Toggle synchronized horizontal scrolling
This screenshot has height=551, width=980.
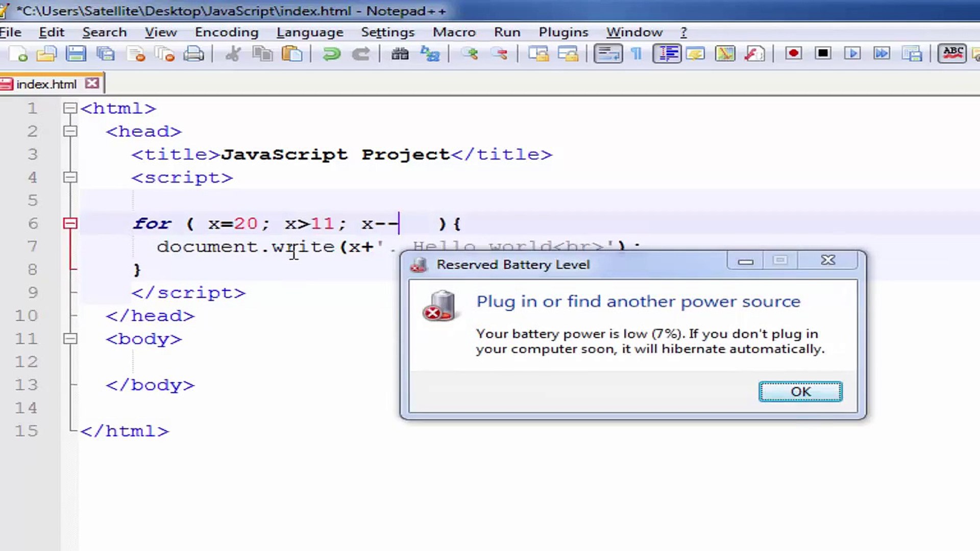tap(568, 54)
